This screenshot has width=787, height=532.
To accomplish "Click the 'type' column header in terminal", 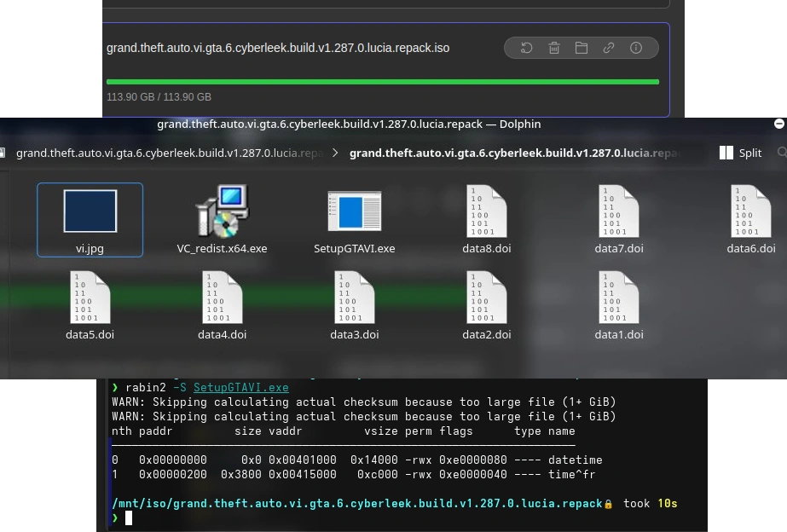I will pos(528,431).
